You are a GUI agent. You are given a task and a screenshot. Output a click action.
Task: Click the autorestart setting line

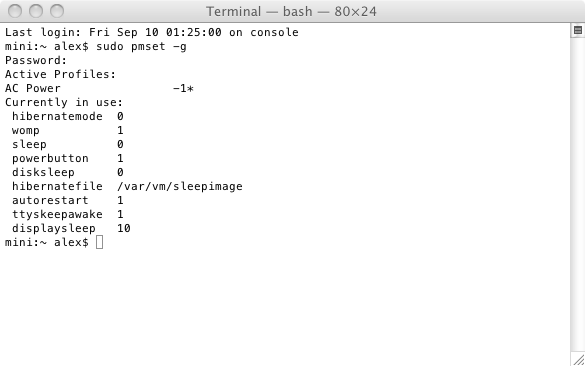click(68, 200)
